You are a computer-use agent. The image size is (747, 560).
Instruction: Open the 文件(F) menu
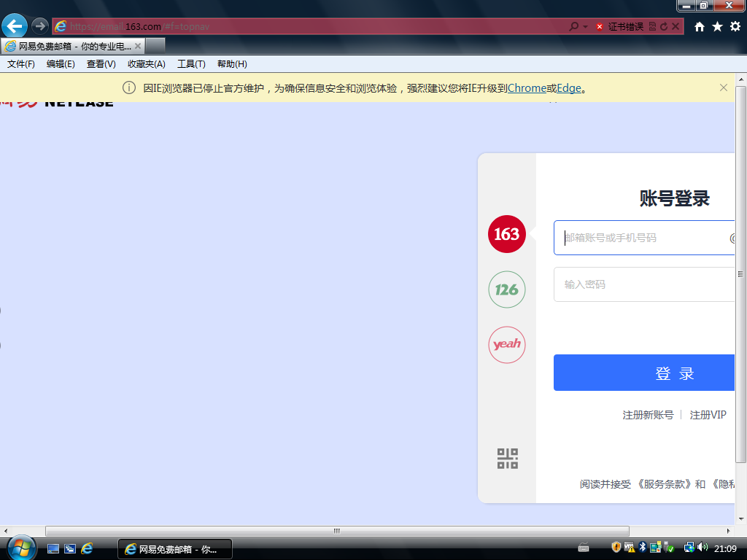pyautogui.click(x=21, y=64)
